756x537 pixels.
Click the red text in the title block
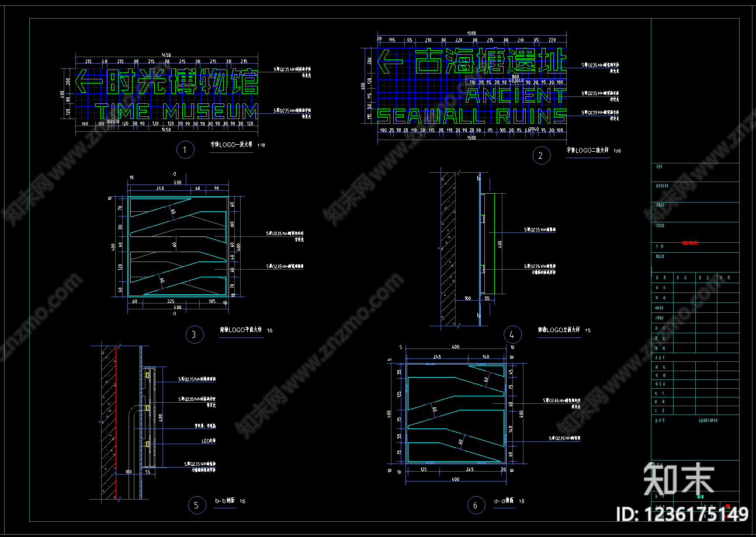(x=690, y=243)
